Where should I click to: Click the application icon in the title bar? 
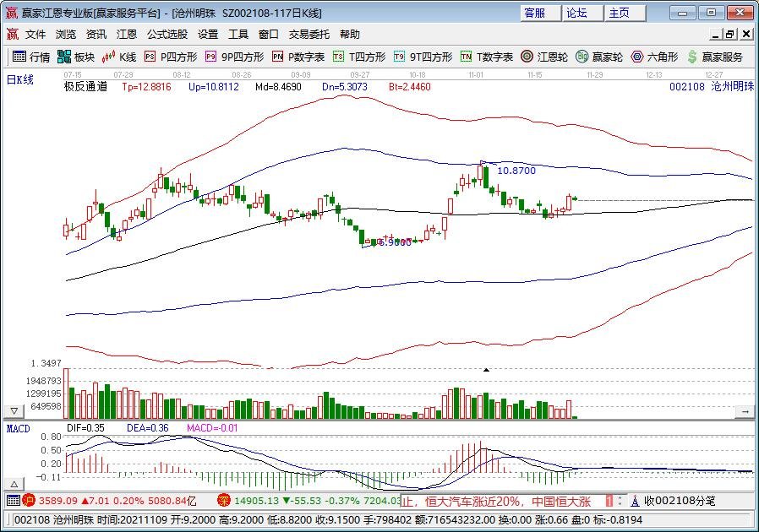[x=12, y=13]
